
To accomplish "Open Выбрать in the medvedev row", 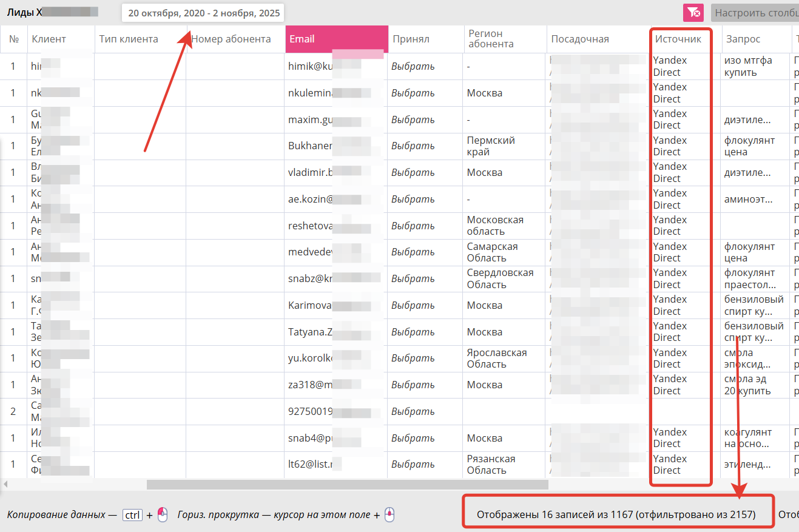I will [413, 252].
